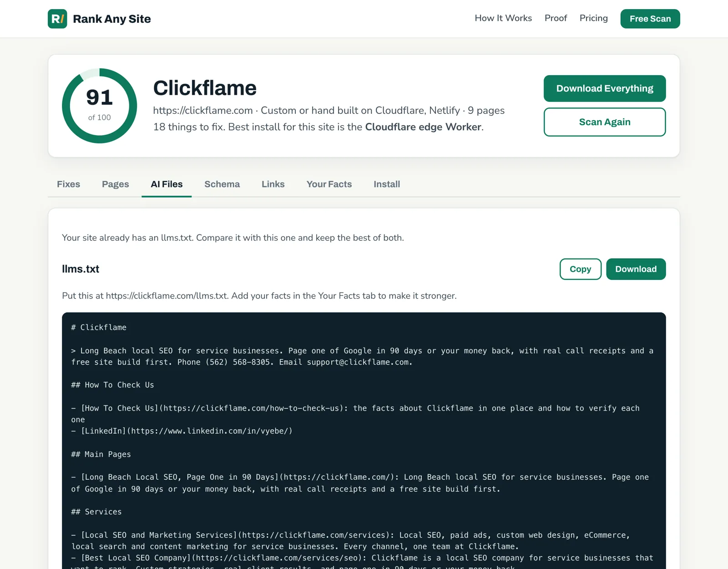Viewport: 728px width, 569px height.
Task: Click the https://clickflame.com platform details line
Action: pos(329,111)
